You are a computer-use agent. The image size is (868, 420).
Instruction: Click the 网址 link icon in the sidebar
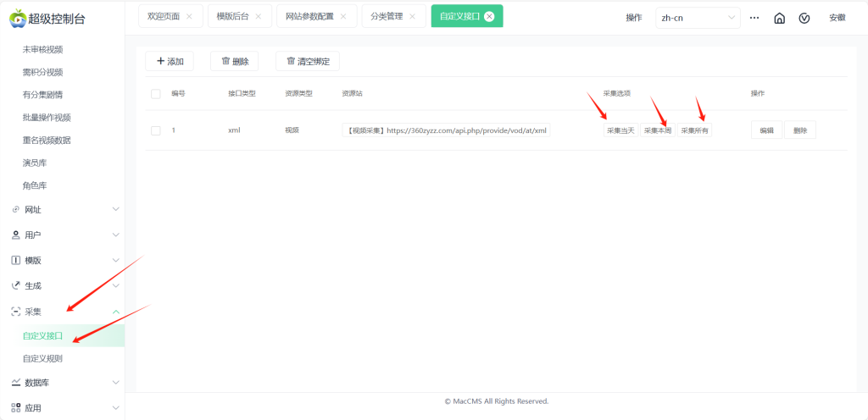coord(15,209)
